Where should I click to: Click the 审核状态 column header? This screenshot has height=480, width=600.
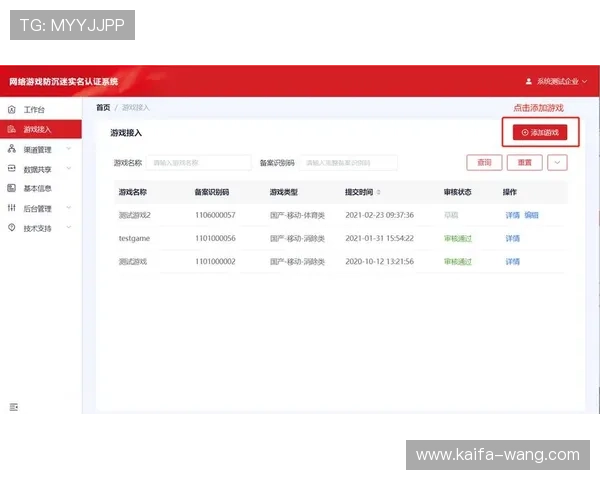click(x=457, y=192)
